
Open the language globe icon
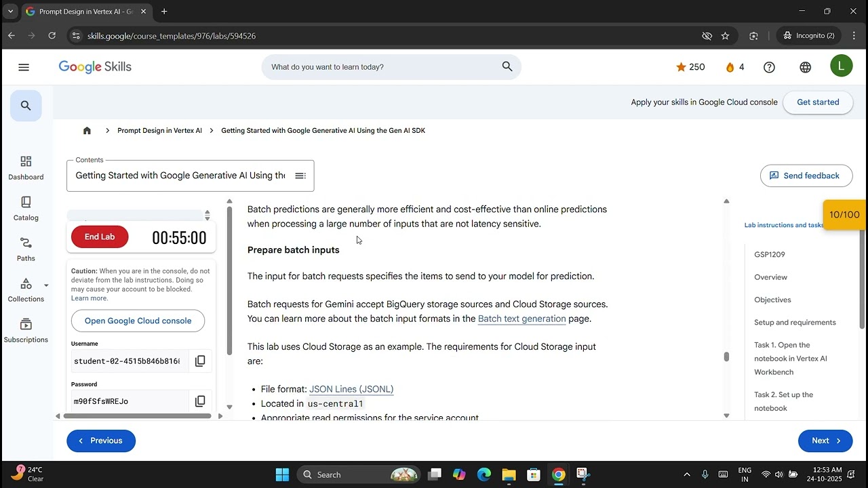805,67
